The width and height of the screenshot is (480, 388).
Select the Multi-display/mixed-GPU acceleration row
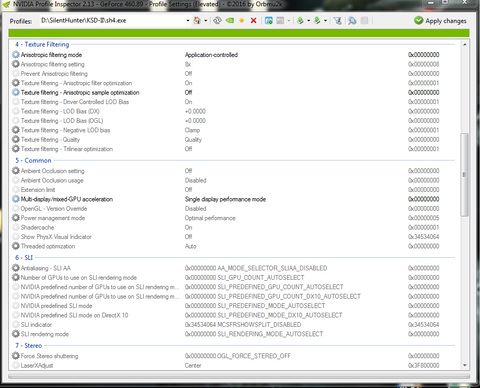(x=233, y=199)
